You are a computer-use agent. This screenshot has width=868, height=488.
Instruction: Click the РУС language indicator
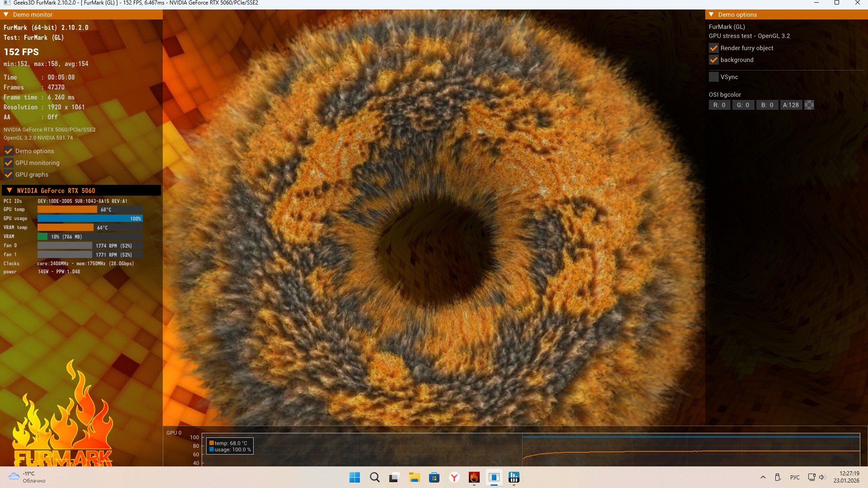pyautogui.click(x=795, y=477)
